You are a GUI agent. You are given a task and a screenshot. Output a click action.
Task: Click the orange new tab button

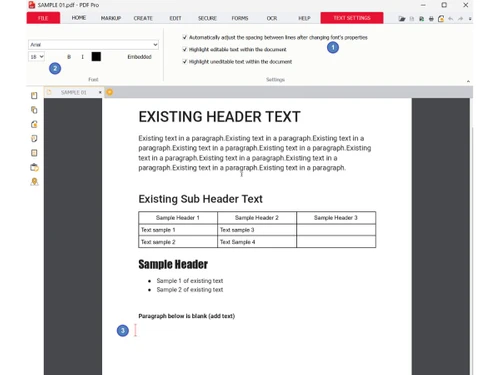coord(109,92)
